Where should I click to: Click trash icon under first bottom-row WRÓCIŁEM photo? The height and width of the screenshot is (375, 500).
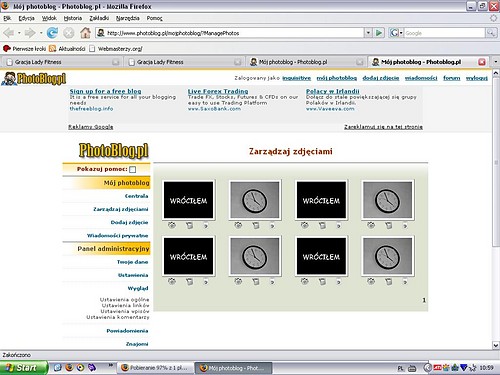[189, 282]
